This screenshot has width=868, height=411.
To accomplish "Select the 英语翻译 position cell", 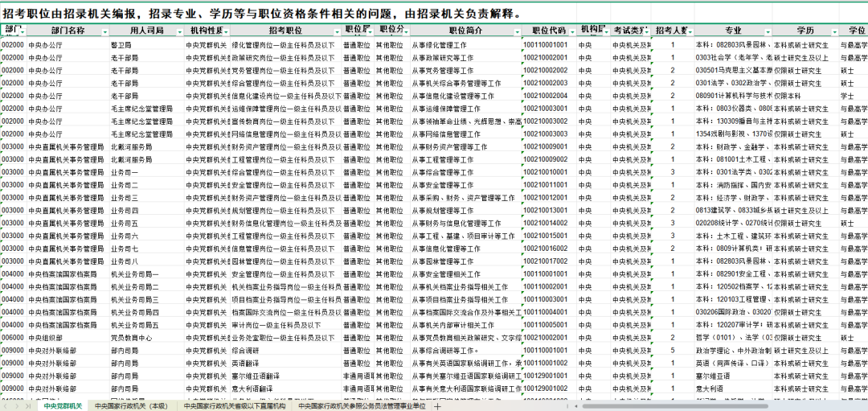I will [285, 364].
